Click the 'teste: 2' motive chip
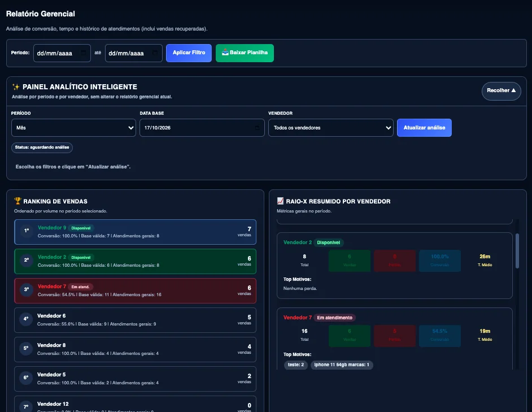Screen dimensions: 532x412 tap(296, 365)
